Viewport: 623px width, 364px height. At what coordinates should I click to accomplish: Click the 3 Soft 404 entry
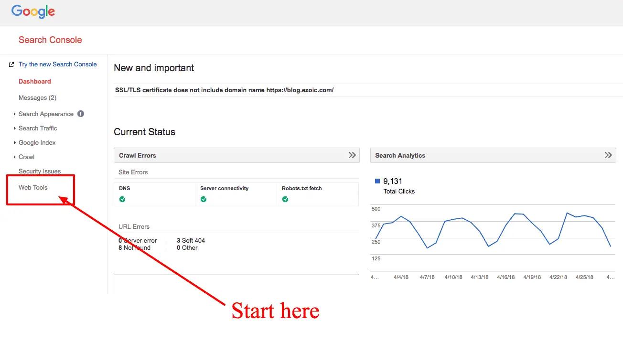[191, 240]
